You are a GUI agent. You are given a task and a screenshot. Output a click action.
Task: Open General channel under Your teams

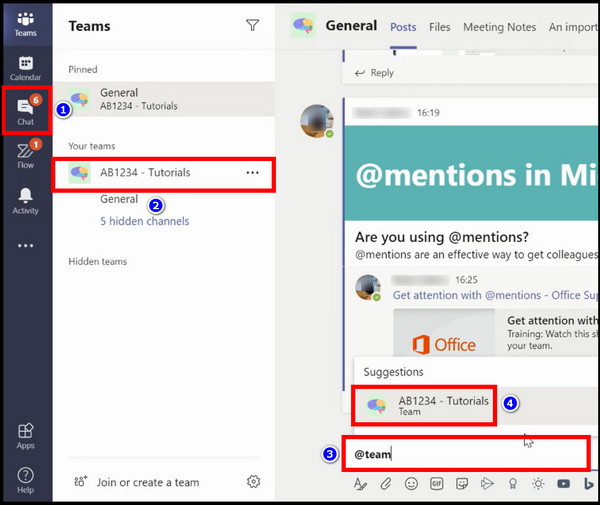(119, 199)
